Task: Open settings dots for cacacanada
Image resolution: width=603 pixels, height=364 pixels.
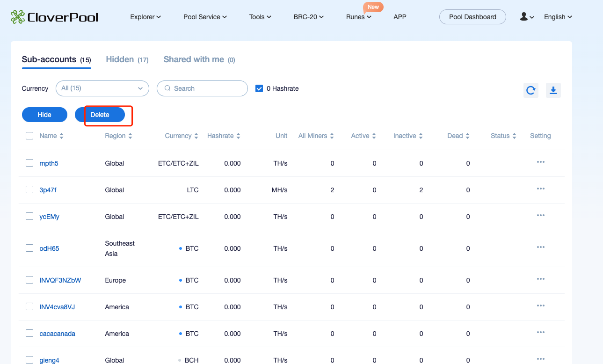Action: (x=541, y=332)
